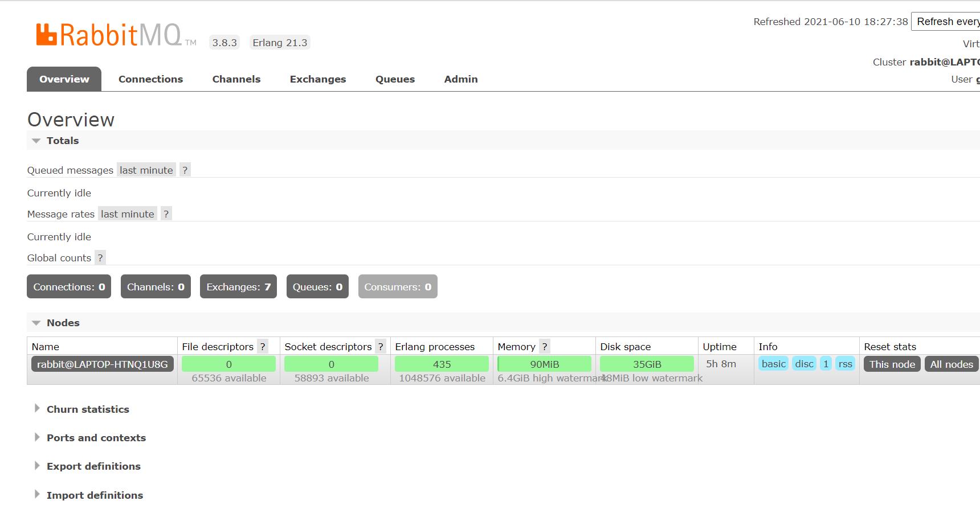Reset stats for This node
Image resolution: width=980 pixels, height=505 pixels.
coord(892,364)
